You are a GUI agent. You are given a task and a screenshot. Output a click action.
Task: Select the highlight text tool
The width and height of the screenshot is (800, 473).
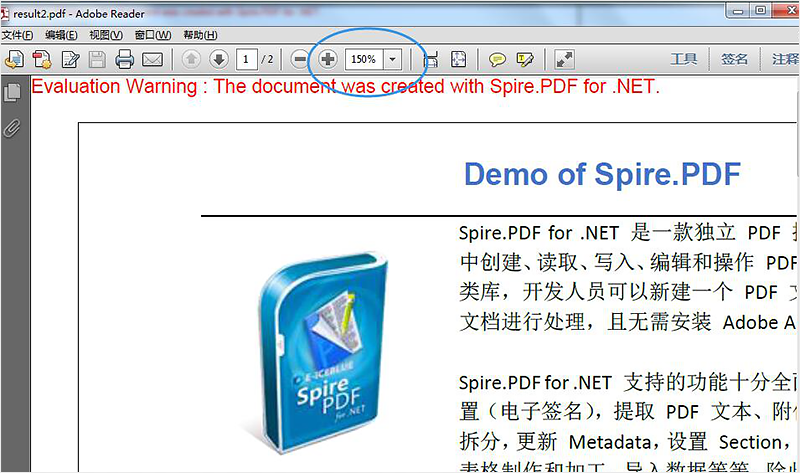click(x=525, y=60)
